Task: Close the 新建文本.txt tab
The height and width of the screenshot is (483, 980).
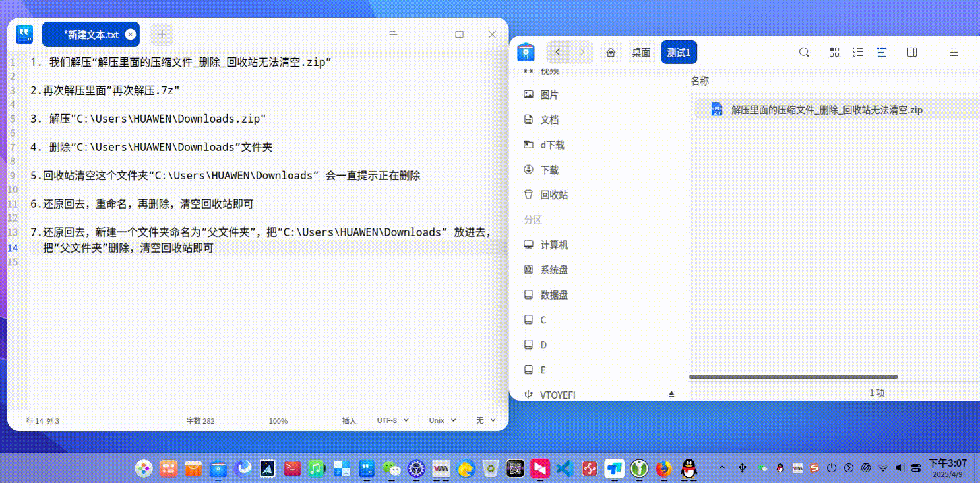Action: (131, 34)
